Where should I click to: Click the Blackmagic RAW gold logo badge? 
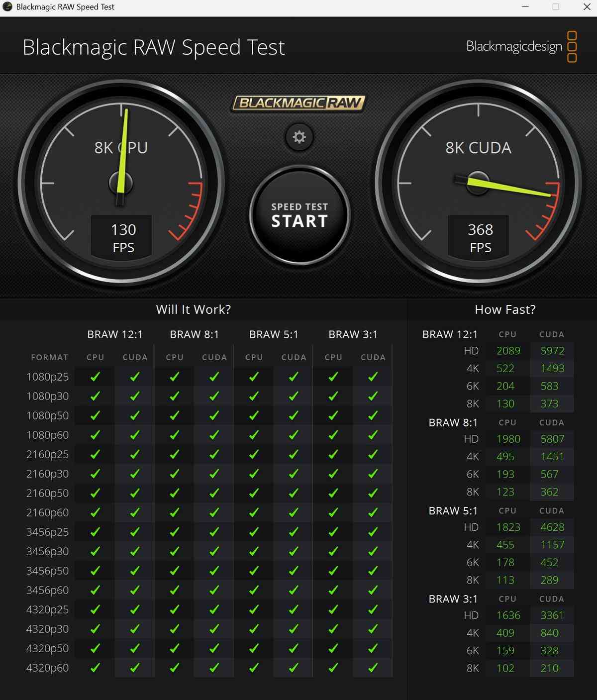[298, 103]
